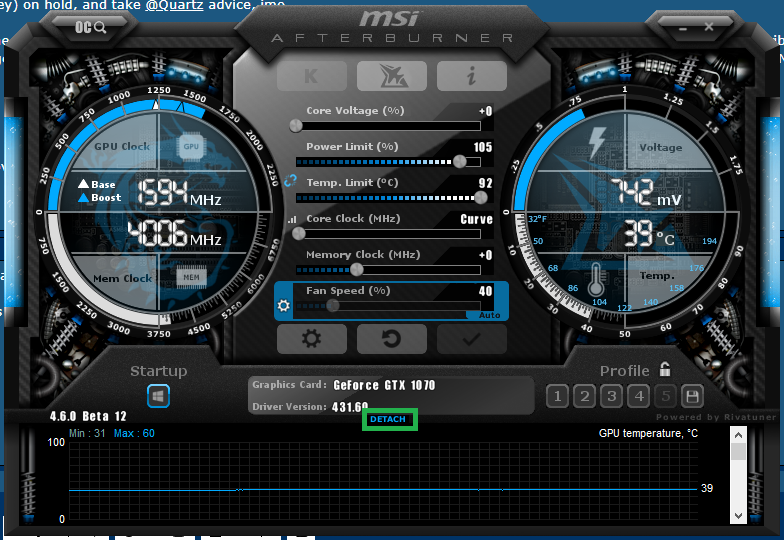Viewport: 784px width, 540px height.
Task: Toggle the profile lock icon
Action: point(664,370)
